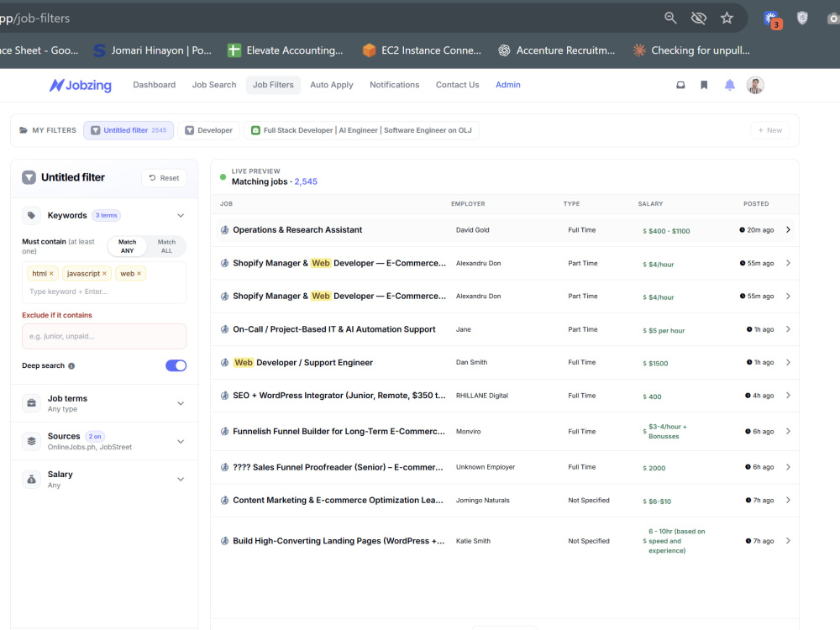Click source icon of Funnelish Funnel Builder row

click(224, 431)
